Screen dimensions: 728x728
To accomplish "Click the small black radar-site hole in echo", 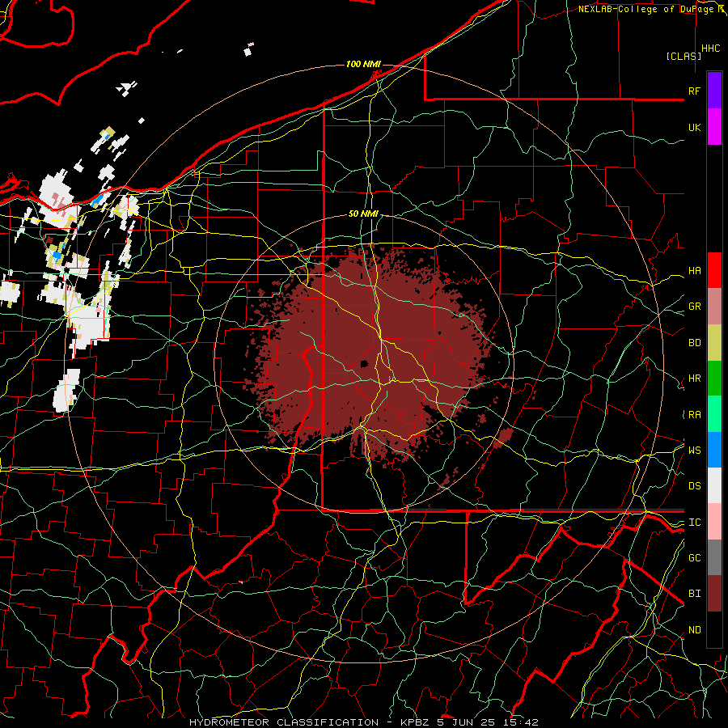I will pos(364,363).
